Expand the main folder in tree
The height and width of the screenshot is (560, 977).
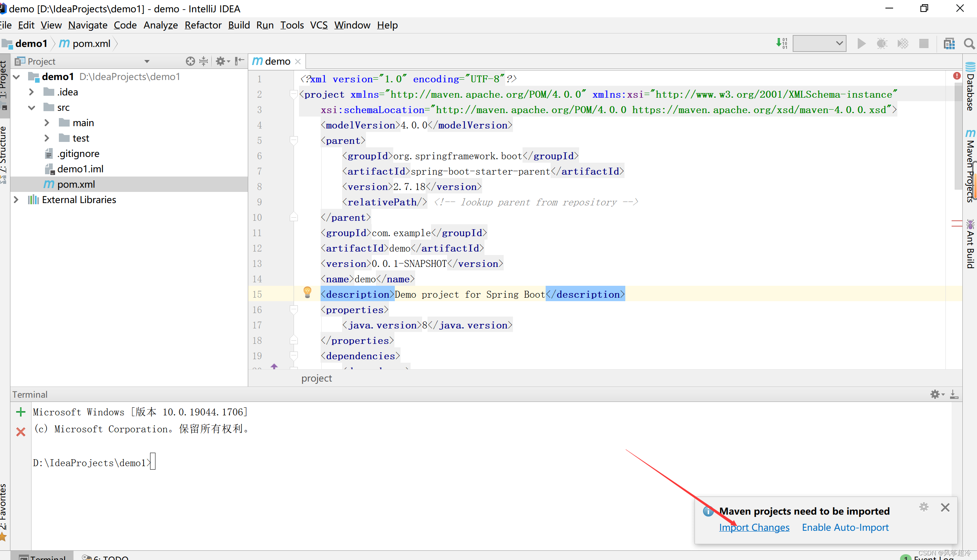click(x=47, y=123)
